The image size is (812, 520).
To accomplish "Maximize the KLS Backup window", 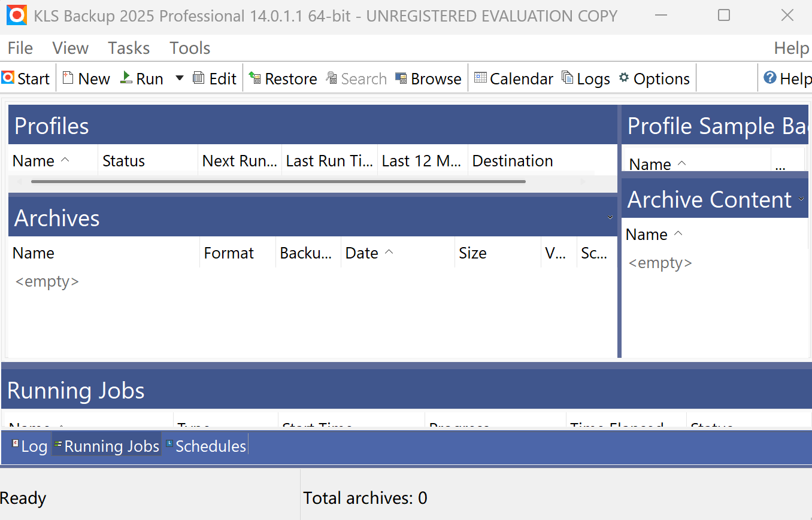I will [x=724, y=15].
